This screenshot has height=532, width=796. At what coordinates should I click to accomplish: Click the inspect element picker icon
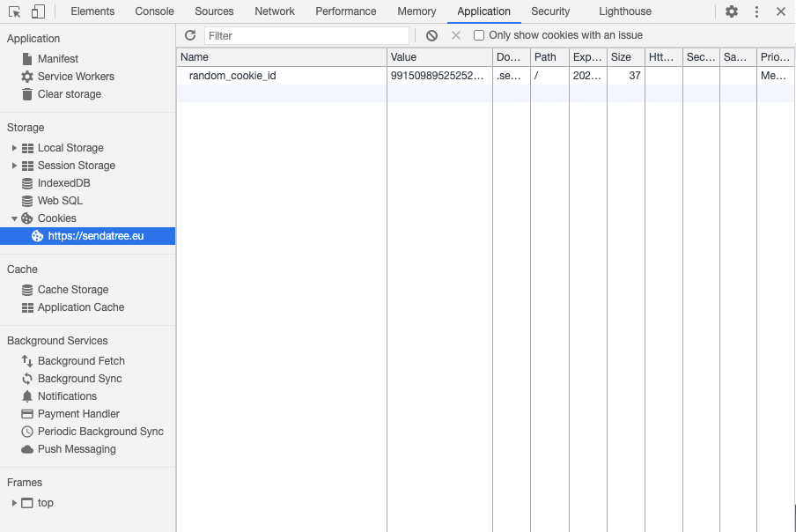coord(15,11)
